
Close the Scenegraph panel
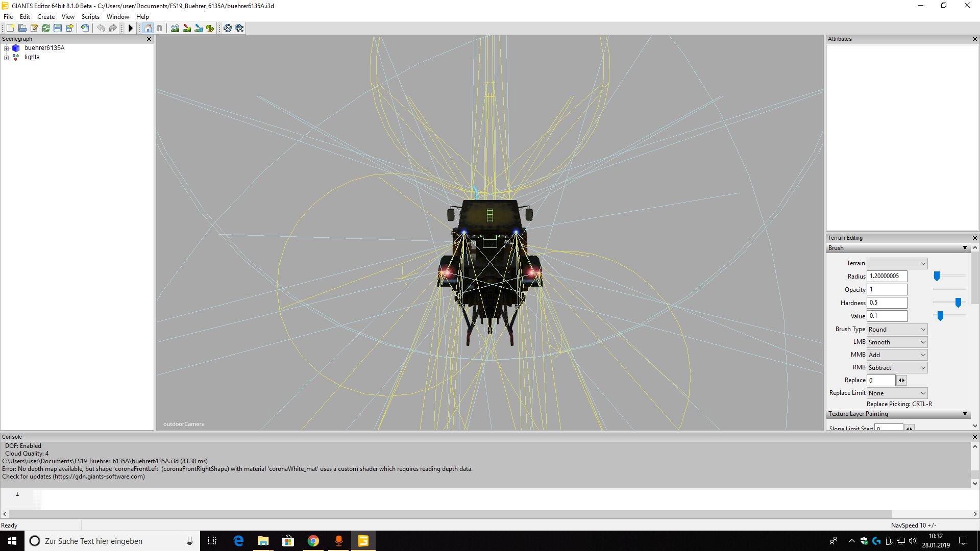pyautogui.click(x=149, y=39)
